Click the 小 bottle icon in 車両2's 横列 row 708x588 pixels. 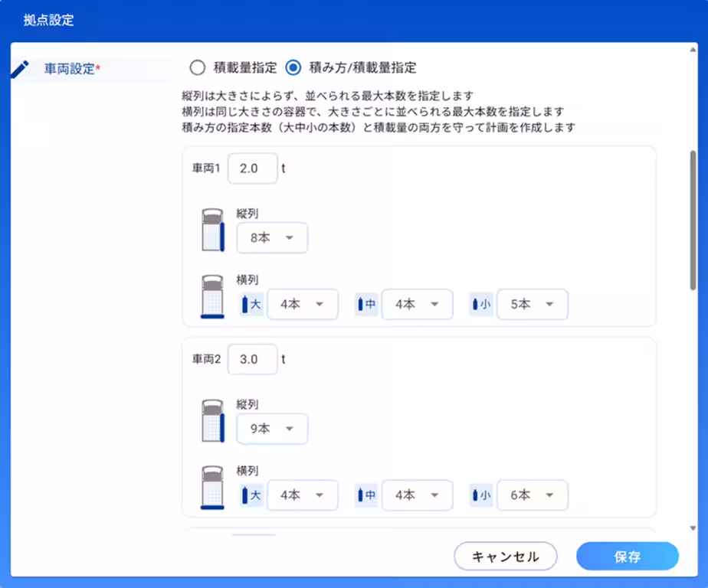(x=477, y=495)
